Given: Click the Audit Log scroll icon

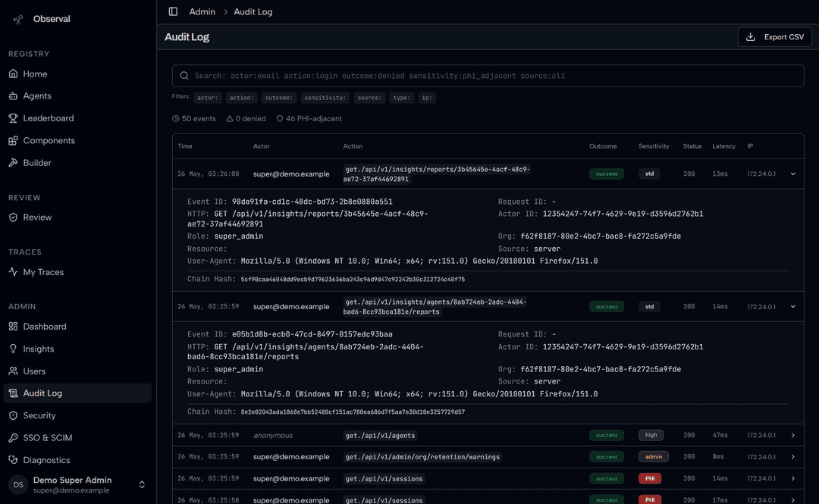Looking at the screenshot, I should [13, 393].
